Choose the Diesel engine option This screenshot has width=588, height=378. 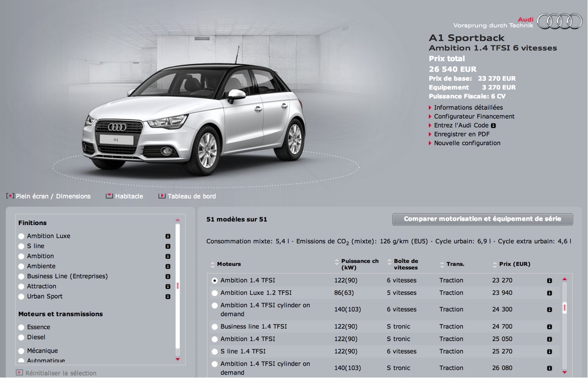point(21,338)
